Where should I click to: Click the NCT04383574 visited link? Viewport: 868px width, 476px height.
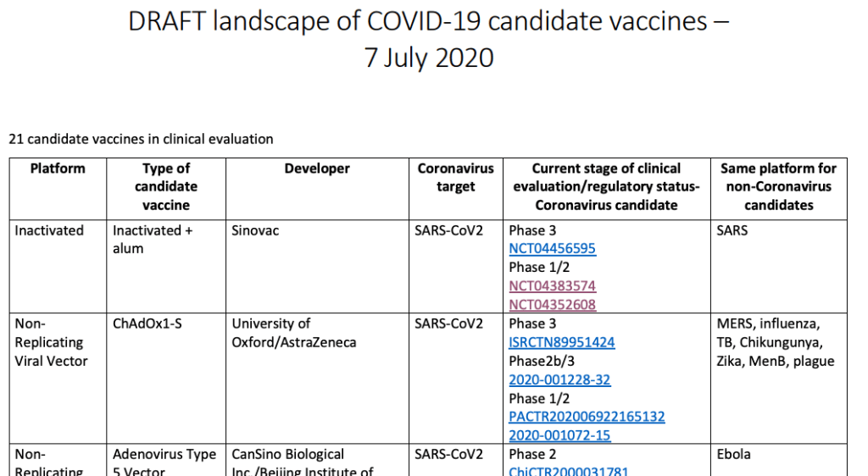[x=552, y=286]
